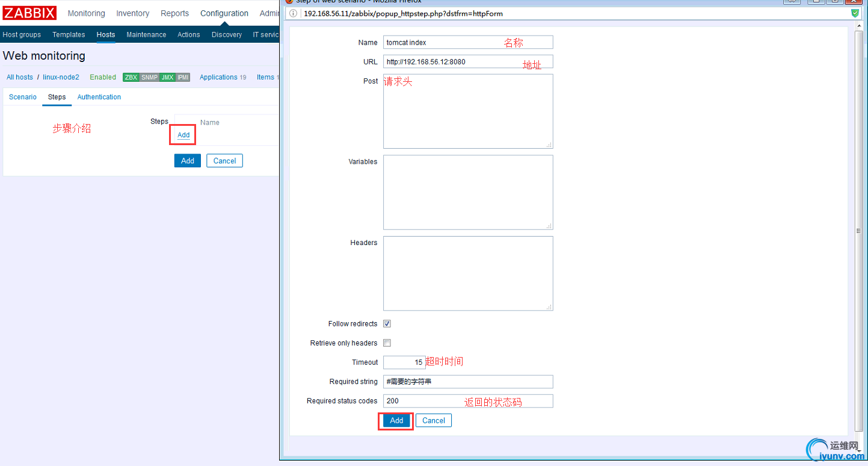Click the Add button in the step popup
868x466 pixels.
[x=396, y=421]
